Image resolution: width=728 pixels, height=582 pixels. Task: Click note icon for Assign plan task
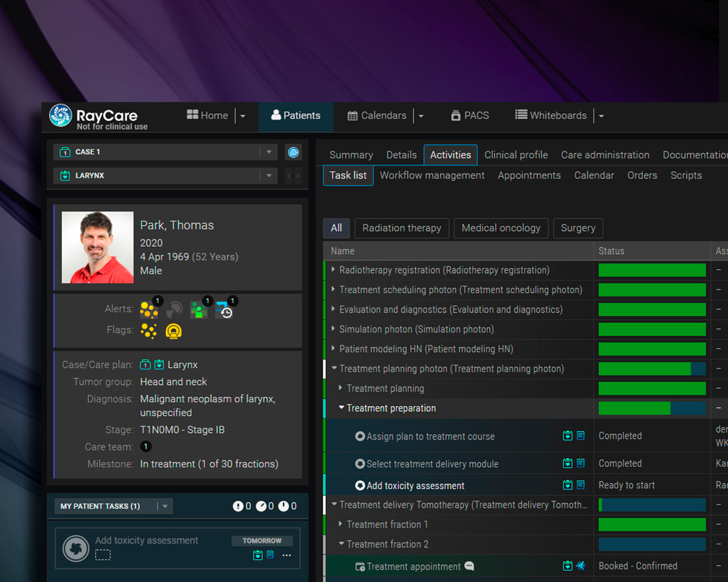click(x=581, y=435)
